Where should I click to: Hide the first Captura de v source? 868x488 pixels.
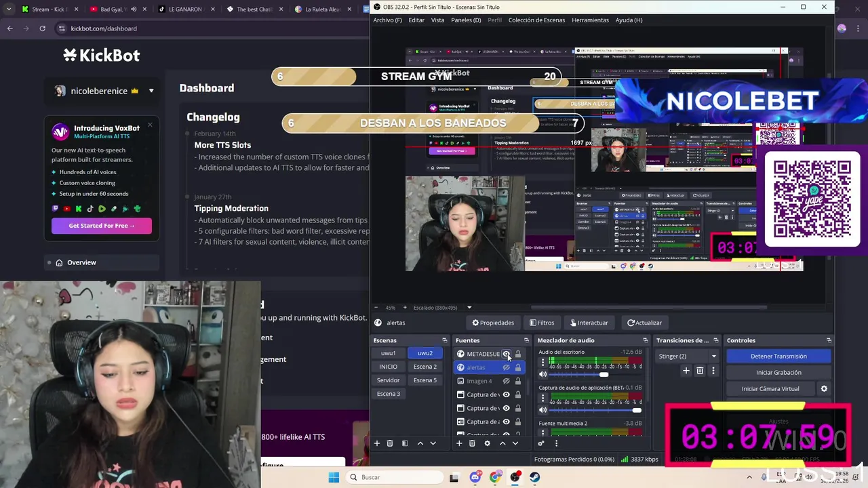pyautogui.click(x=506, y=394)
